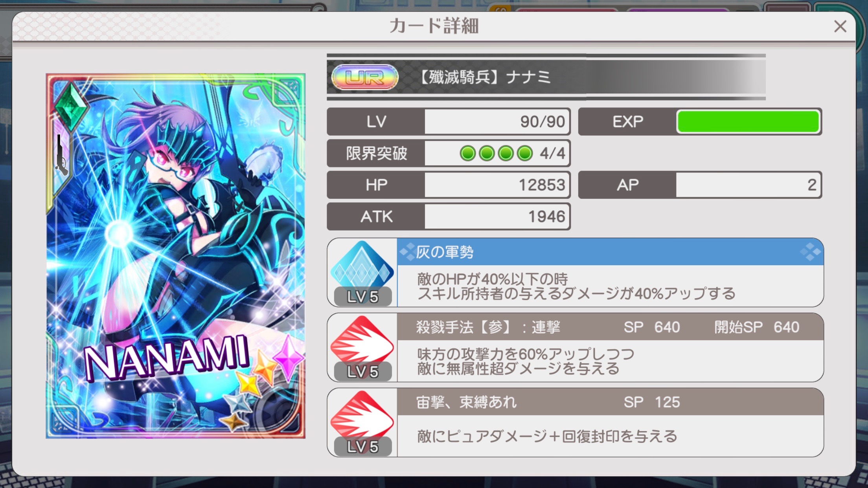868x488 pixels.
Task: Tap the AP 2 stat field
Action: (700, 185)
